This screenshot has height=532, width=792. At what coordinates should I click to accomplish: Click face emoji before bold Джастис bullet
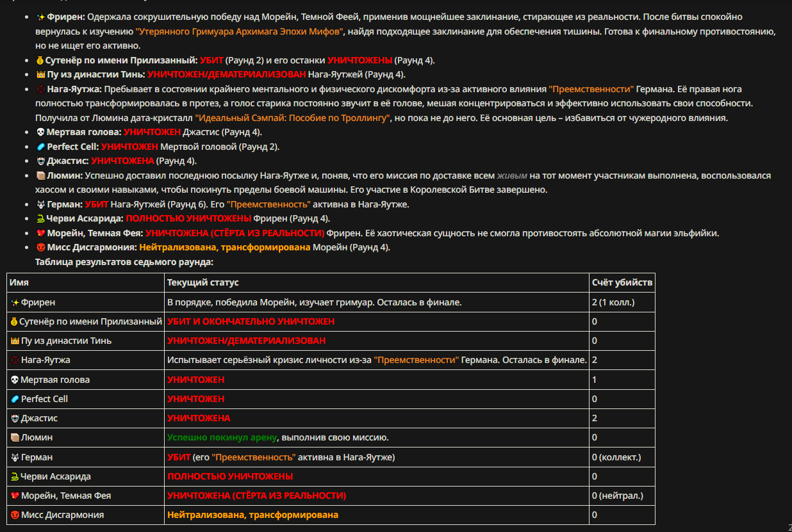point(40,161)
